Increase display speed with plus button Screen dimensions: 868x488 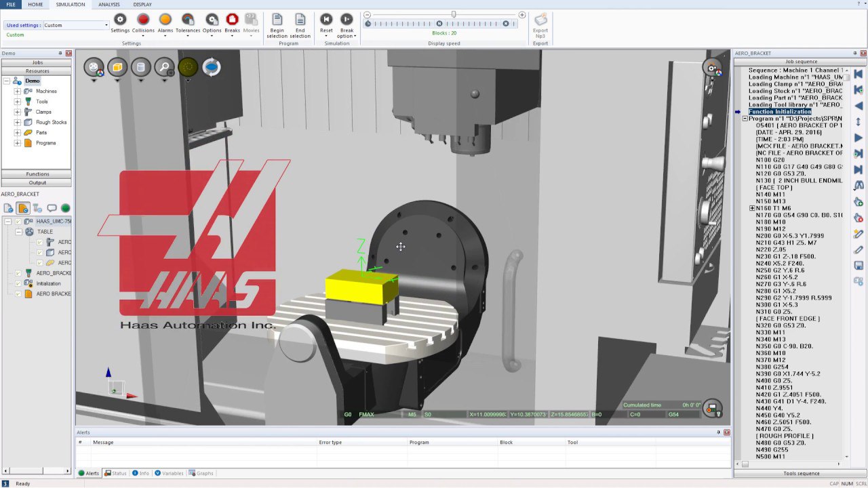tap(522, 15)
